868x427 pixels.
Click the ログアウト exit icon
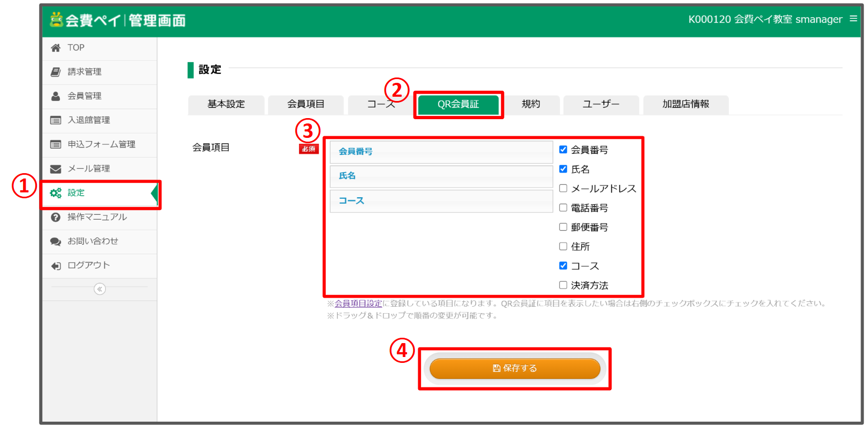click(x=56, y=266)
